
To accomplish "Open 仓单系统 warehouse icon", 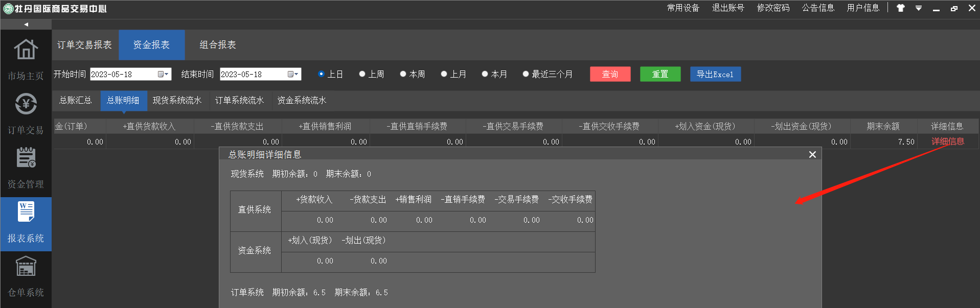I will pos(26,267).
